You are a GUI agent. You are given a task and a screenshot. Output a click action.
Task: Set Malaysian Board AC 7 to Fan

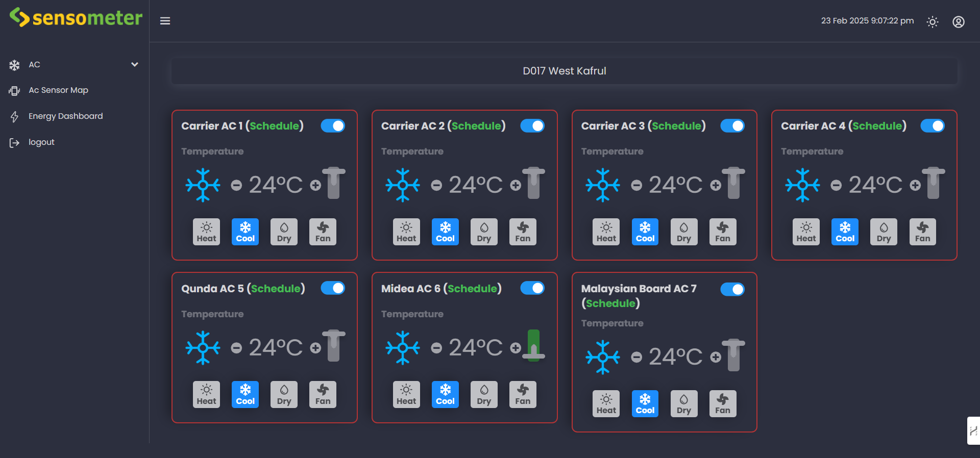pos(723,404)
